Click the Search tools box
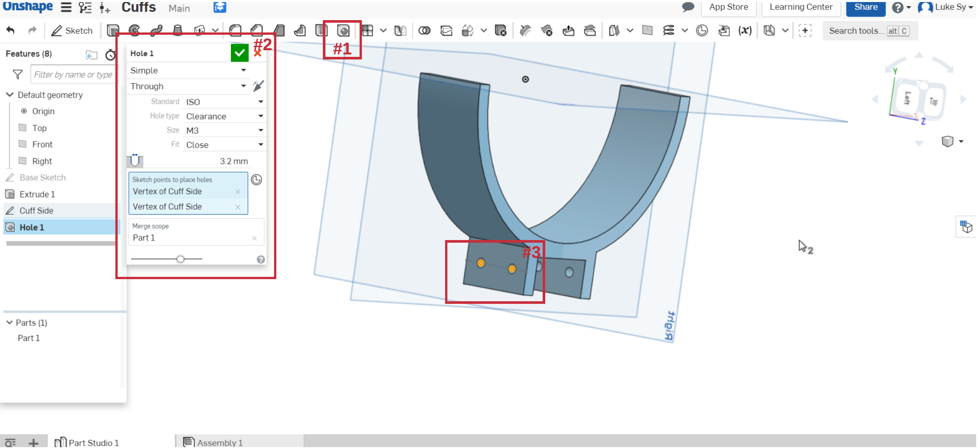 870,31
